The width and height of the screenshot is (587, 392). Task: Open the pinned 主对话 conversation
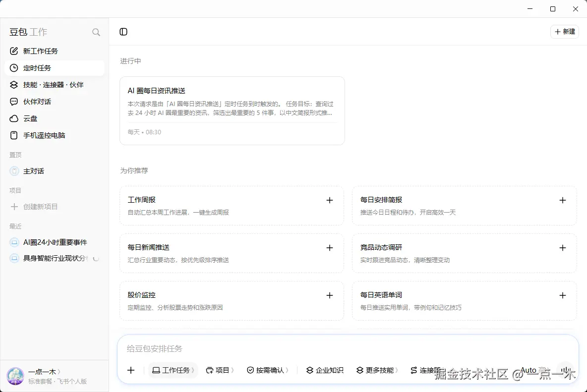point(54,171)
